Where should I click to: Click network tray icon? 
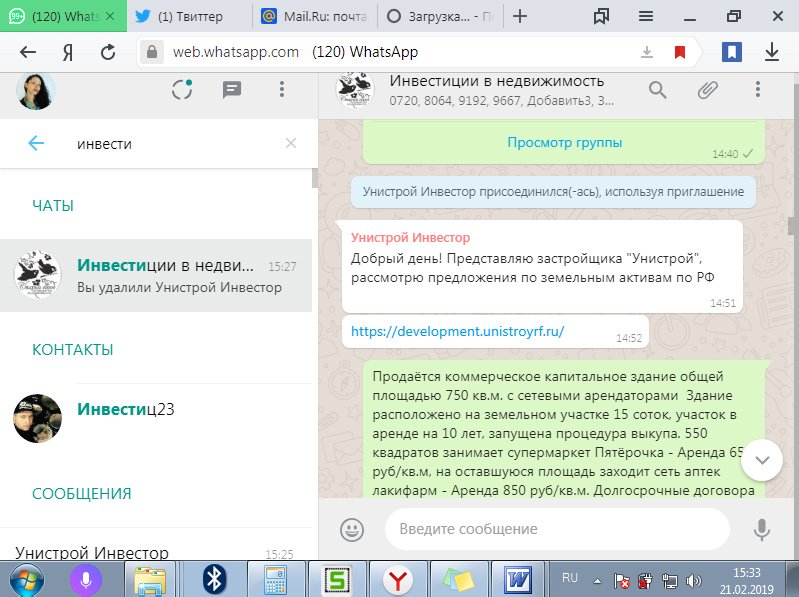point(670,581)
